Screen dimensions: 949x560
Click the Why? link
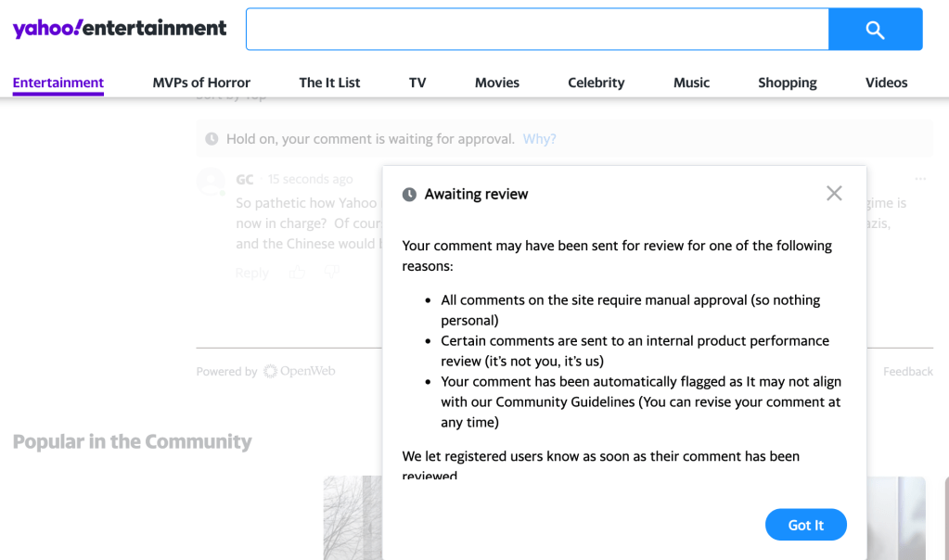[x=539, y=139]
